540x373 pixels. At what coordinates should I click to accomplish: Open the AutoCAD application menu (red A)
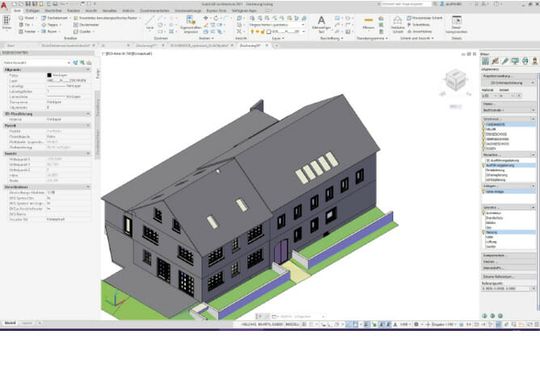click(3, 5)
